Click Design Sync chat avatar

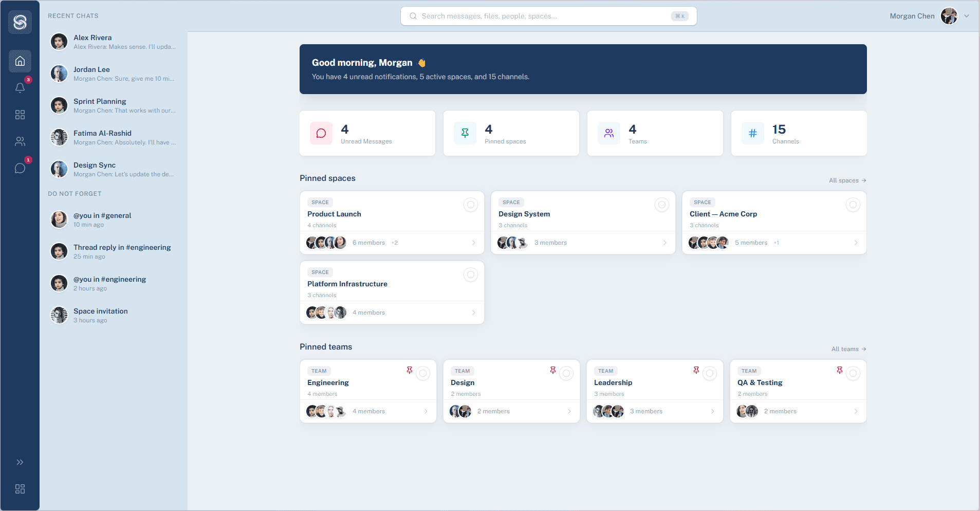(x=59, y=169)
